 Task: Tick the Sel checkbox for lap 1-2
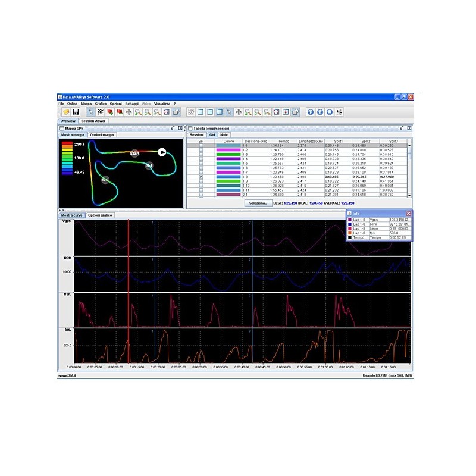click(x=201, y=150)
